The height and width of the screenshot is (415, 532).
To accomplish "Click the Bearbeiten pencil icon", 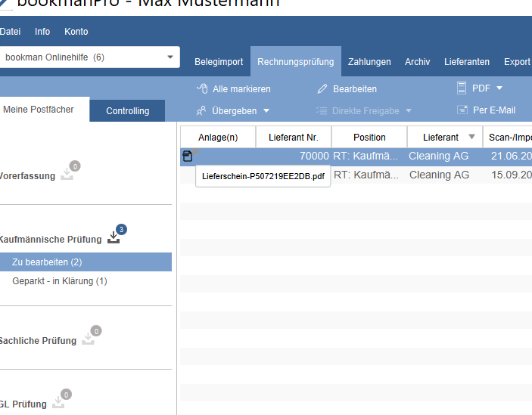I will (x=322, y=88).
